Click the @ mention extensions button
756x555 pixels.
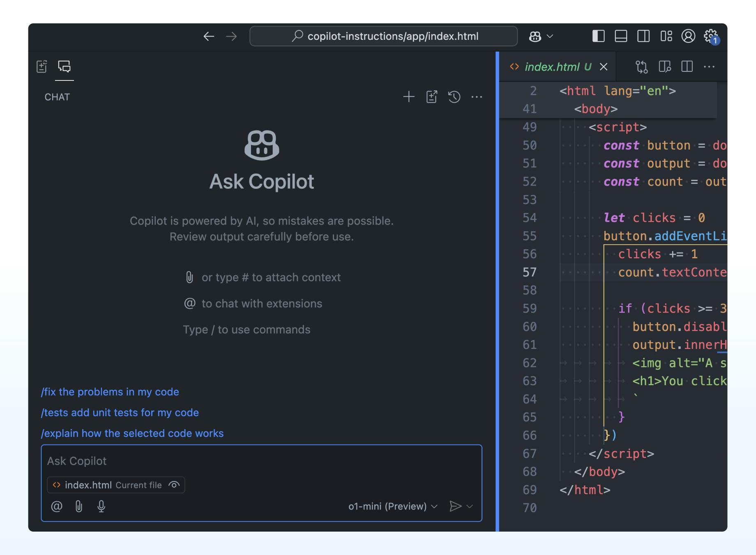coord(57,506)
